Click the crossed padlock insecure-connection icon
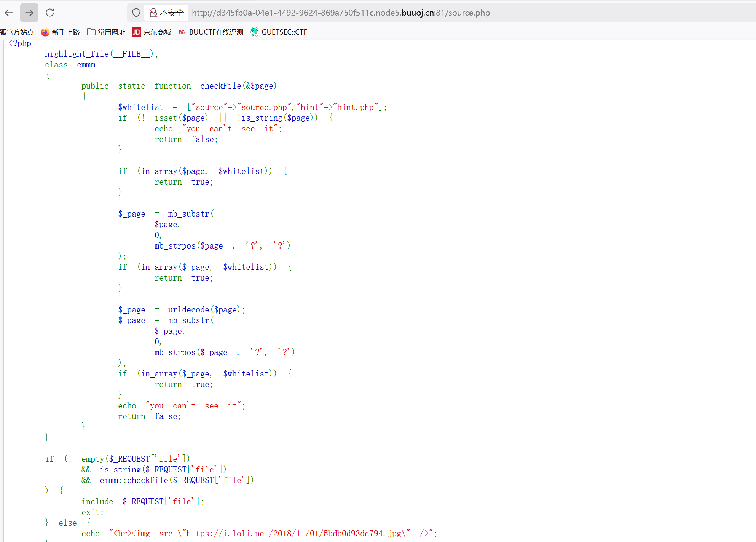The width and height of the screenshot is (756, 542). 153,13
